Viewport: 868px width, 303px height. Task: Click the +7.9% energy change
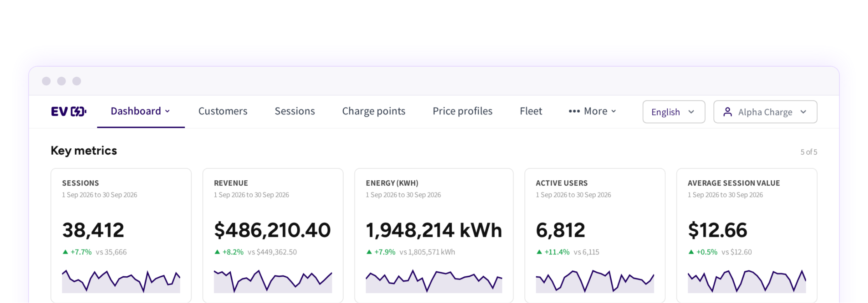click(384, 252)
